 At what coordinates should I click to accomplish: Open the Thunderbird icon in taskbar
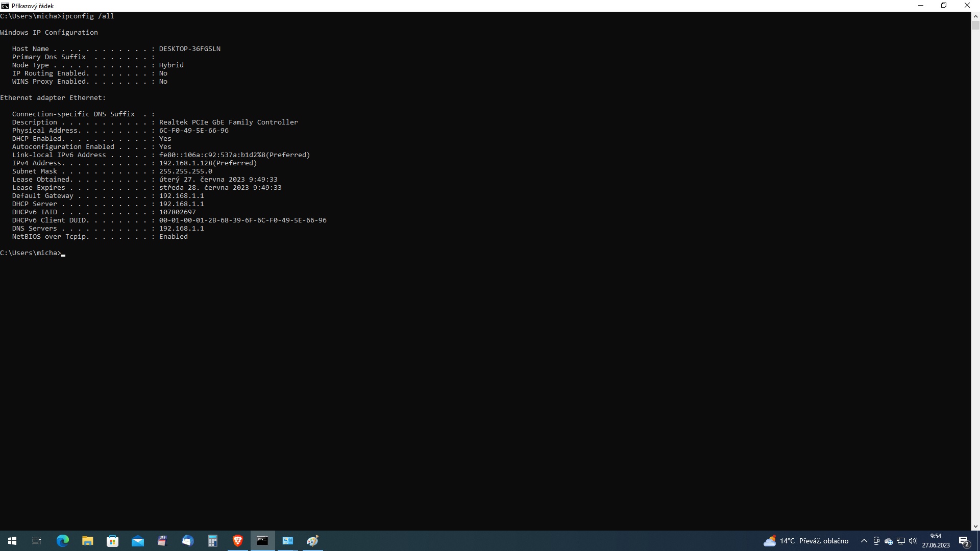point(188,541)
